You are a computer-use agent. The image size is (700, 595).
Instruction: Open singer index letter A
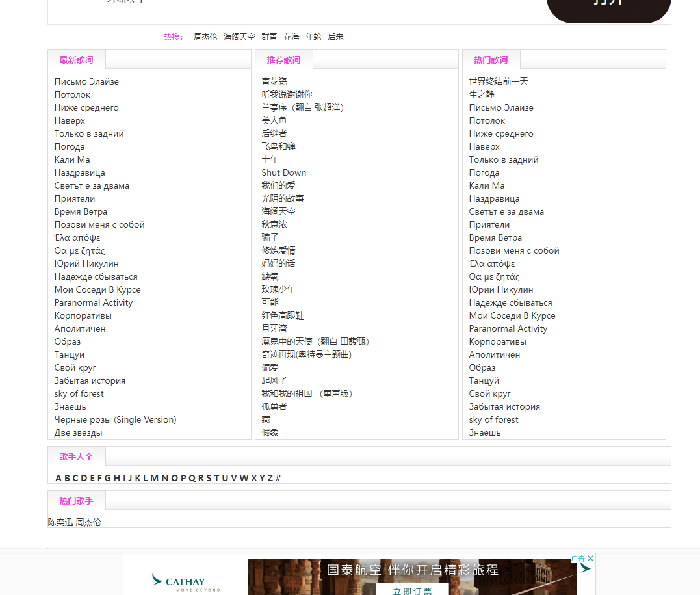(58, 478)
